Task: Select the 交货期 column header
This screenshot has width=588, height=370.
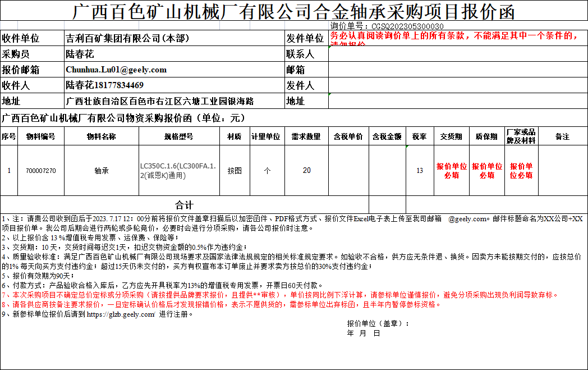Action: pos(452,136)
